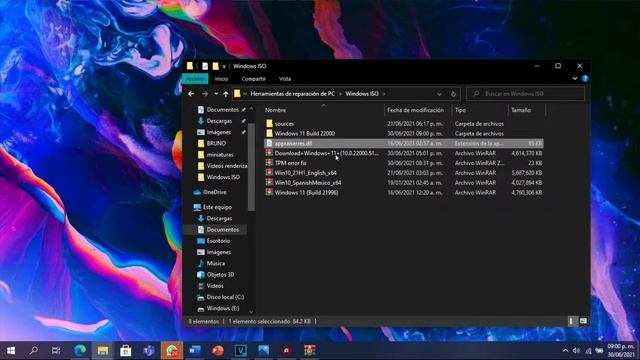Open Imágenes under Este equipo

(x=219, y=252)
